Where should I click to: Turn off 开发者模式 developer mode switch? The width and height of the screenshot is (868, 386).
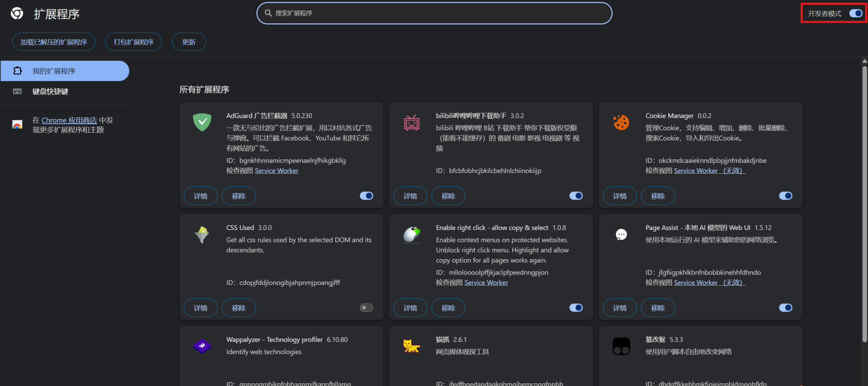tap(855, 14)
